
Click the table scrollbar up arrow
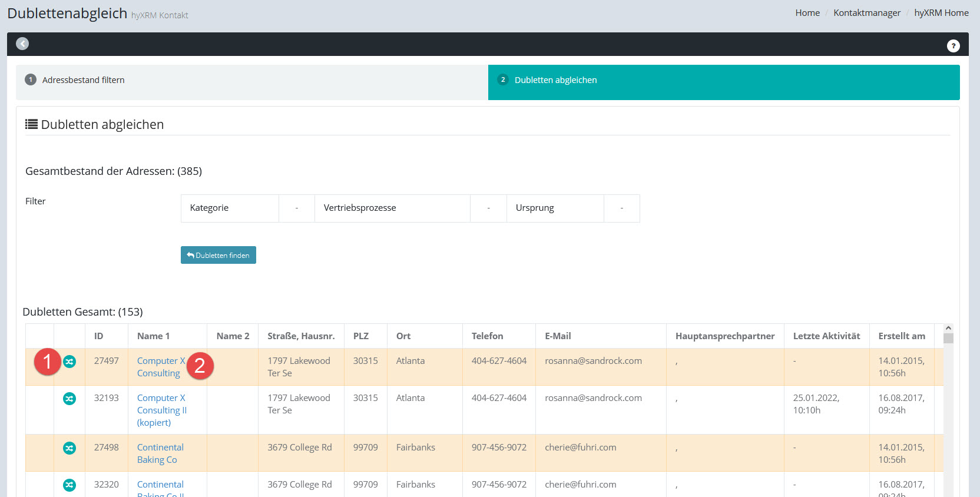[948, 328]
